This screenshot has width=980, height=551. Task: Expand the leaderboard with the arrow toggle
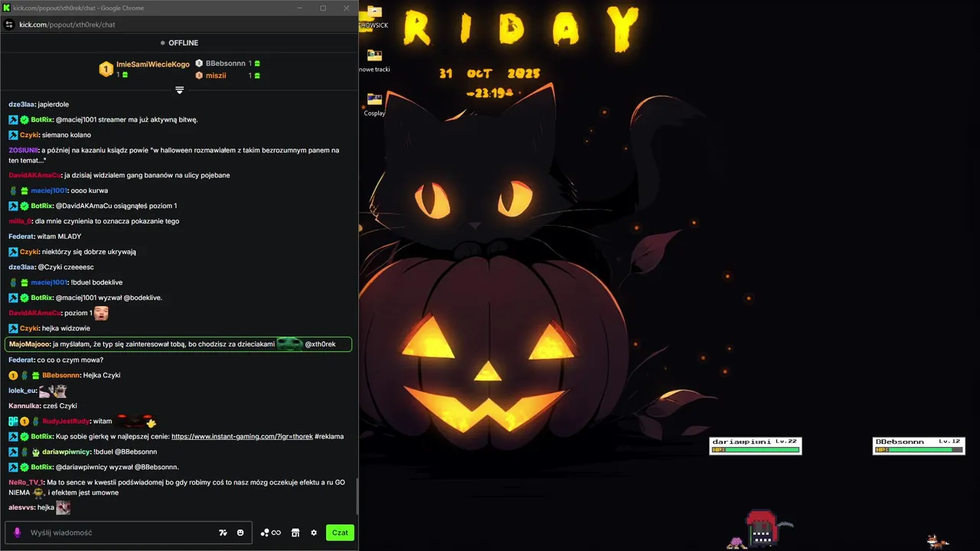coord(179,90)
